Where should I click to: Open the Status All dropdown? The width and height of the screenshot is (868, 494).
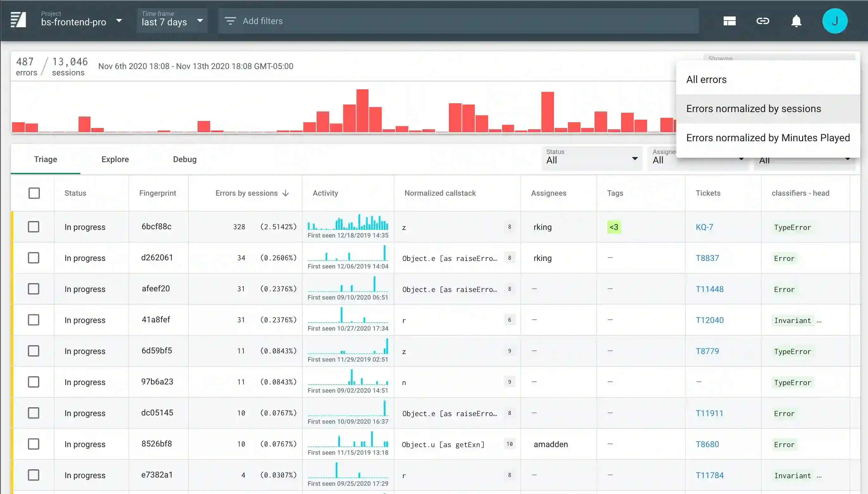(x=592, y=159)
